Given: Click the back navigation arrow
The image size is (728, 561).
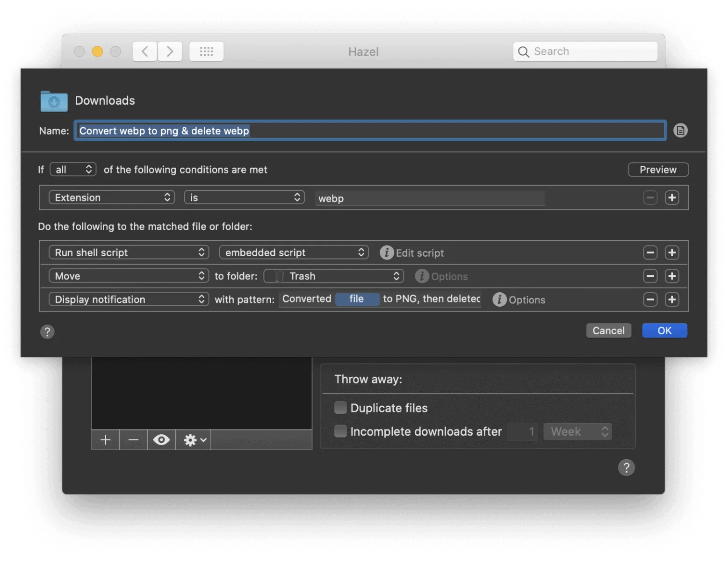Looking at the screenshot, I should (144, 51).
